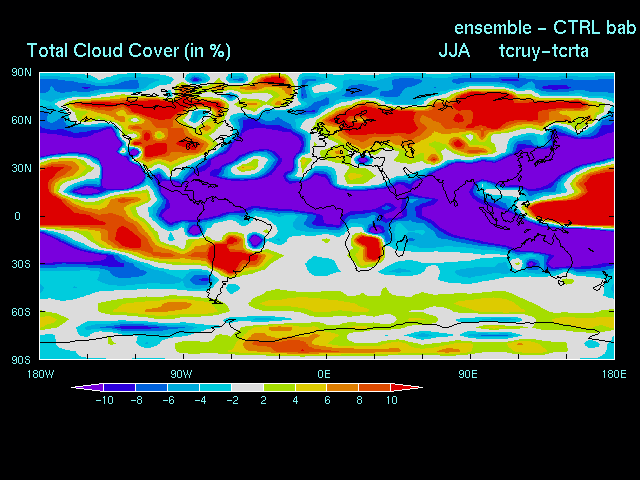Click the yellow-green swatch between 2 and 4
This screenshot has width=640, height=480.
(x=279, y=387)
